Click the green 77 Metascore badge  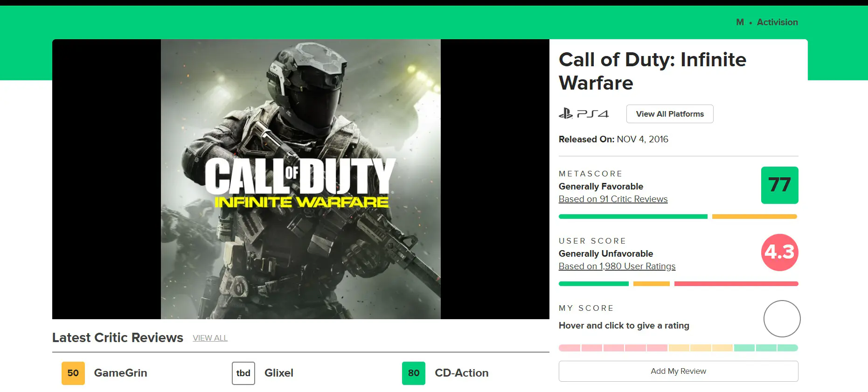[779, 185]
